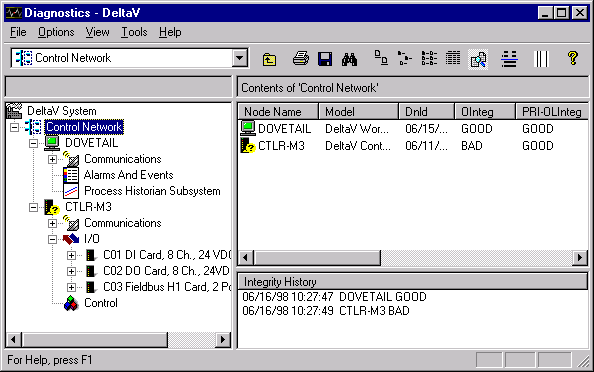Sort by Model column header
This screenshot has height=372, width=594.
(358, 112)
